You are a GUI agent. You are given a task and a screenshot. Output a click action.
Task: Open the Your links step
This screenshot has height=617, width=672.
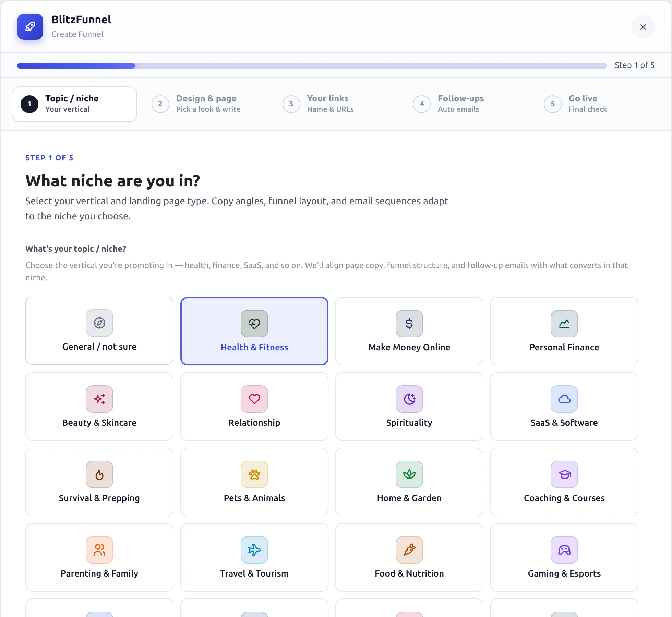pyautogui.click(x=336, y=104)
